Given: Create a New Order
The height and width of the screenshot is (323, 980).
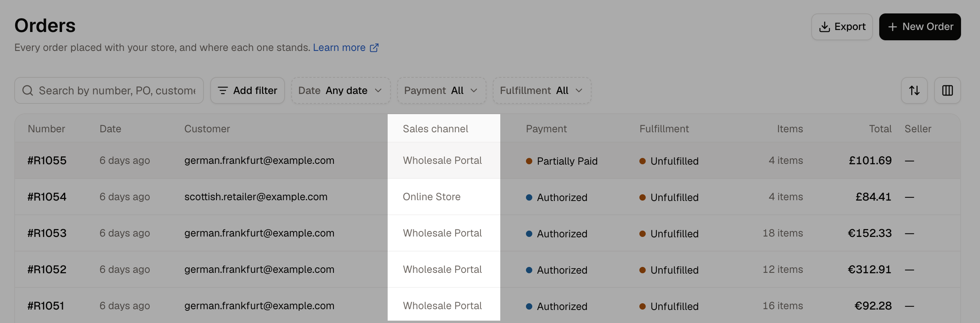Looking at the screenshot, I should pos(920,27).
